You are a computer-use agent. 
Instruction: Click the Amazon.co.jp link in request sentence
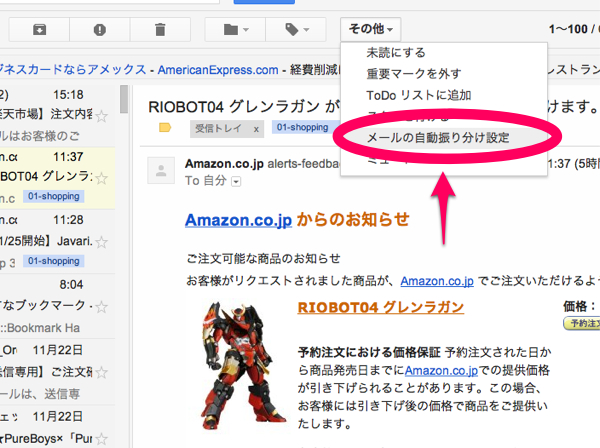pyautogui.click(x=437, y=281)
